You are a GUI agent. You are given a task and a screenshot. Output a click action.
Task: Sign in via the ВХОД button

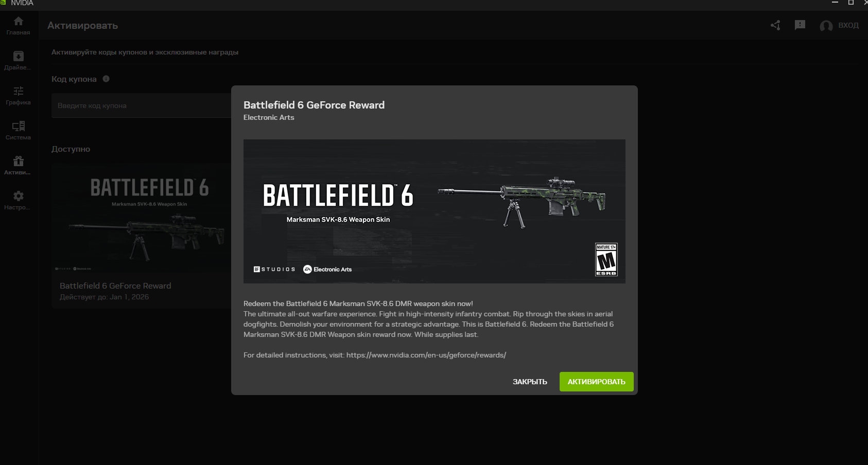848,25
